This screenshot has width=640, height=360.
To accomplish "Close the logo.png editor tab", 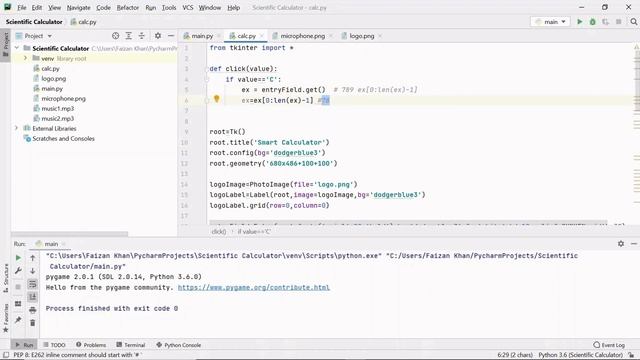I will [380, 36].
